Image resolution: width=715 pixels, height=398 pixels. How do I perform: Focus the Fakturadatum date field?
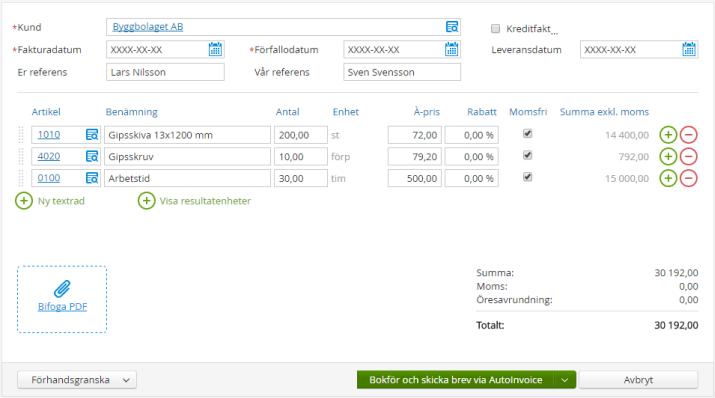(x=165, y=49)
